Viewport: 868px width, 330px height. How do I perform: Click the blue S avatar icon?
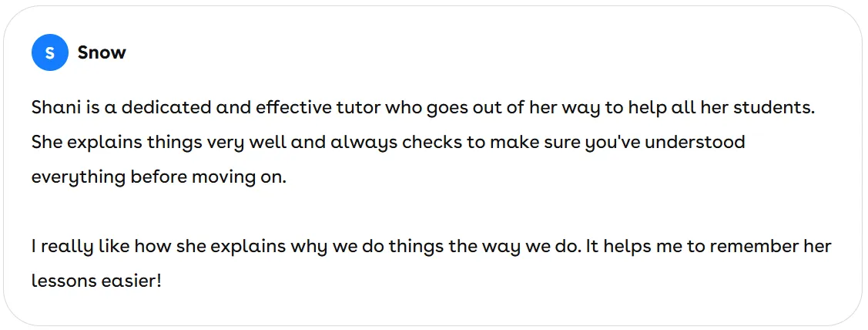click(50, 52)
